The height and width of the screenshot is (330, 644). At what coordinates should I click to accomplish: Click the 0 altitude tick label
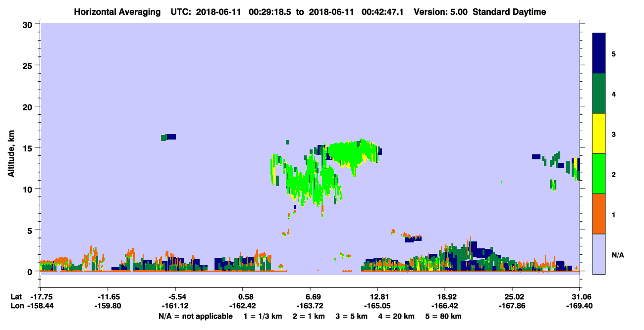(31, 272)
